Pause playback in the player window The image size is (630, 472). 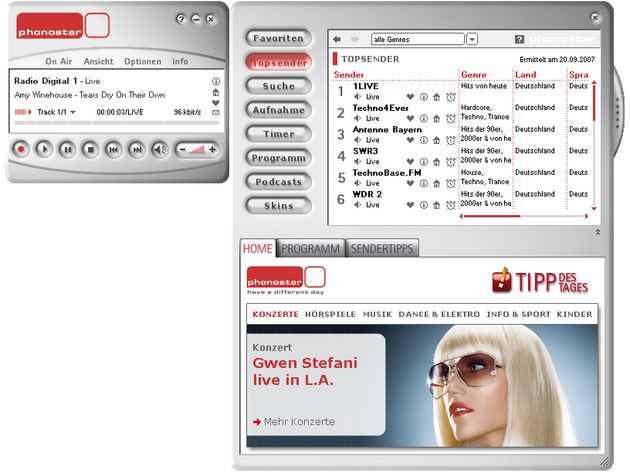68,150
